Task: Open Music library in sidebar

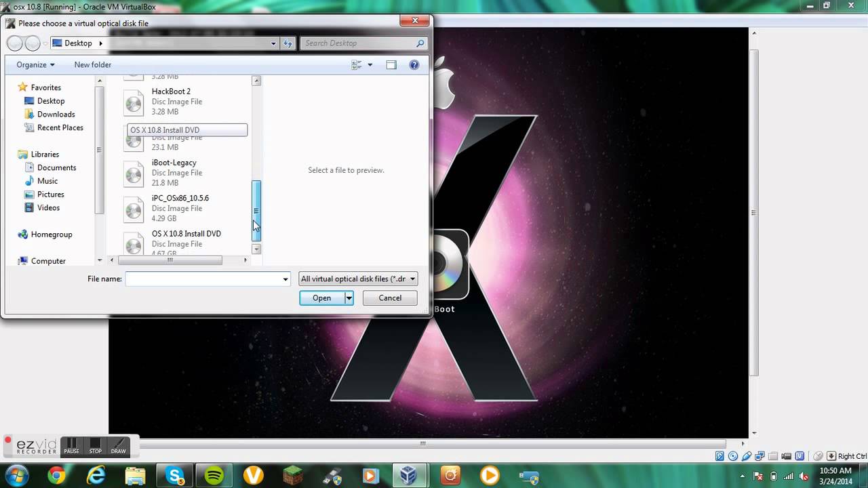Action: (47, 181)
